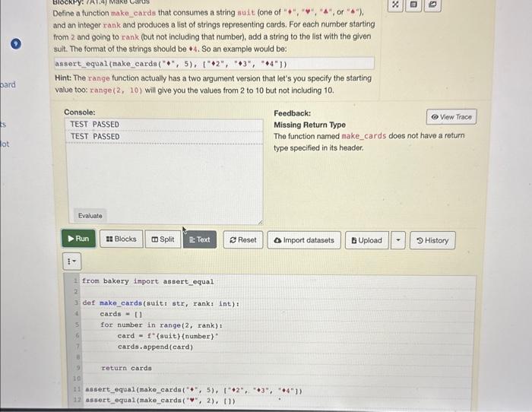
Task: Click the card f-string assignment line
Action: click(168, 336)
